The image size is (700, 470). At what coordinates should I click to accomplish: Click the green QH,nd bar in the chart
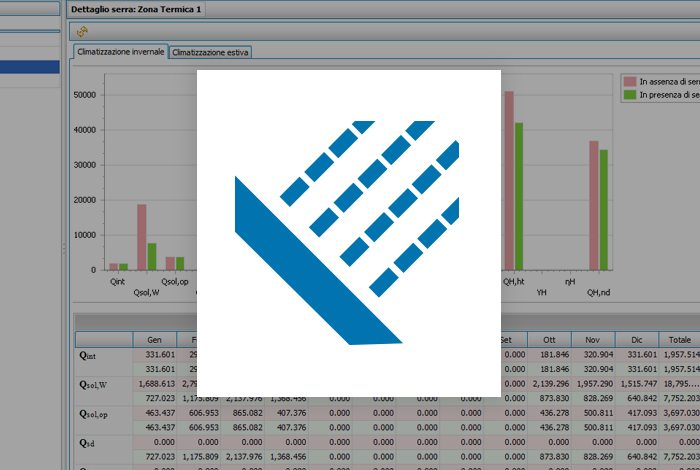[x=604, y=210]
